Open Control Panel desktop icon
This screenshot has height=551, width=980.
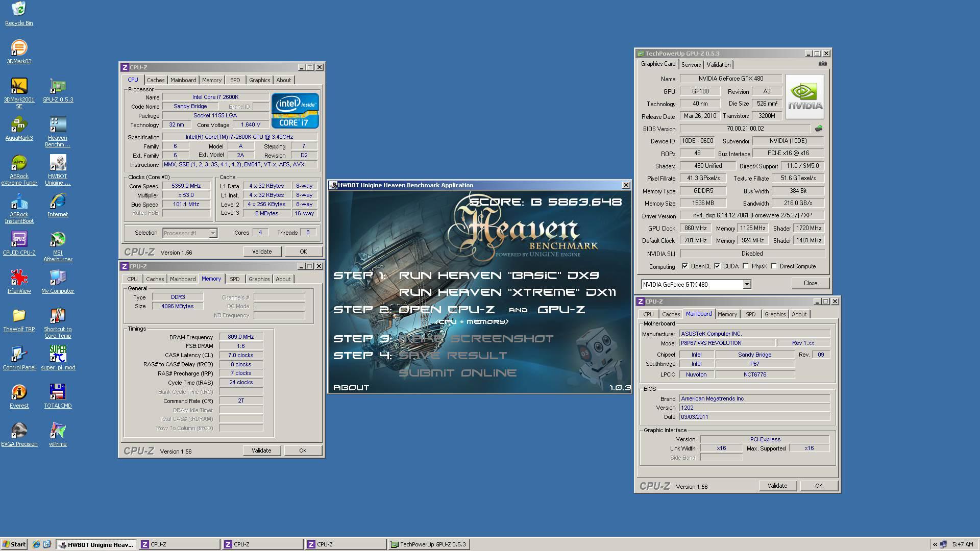pyautogui.click(x=19, y=358)
